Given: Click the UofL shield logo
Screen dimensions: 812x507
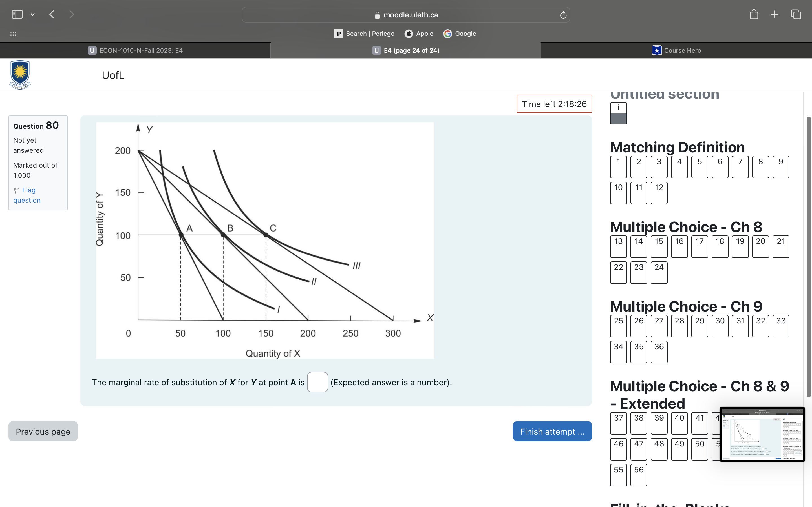Looking at the screenshot, I should [x=20, y=75].
